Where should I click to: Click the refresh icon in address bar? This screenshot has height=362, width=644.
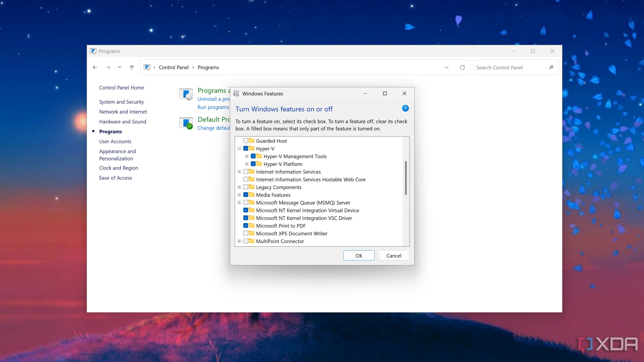click(462, 67)
